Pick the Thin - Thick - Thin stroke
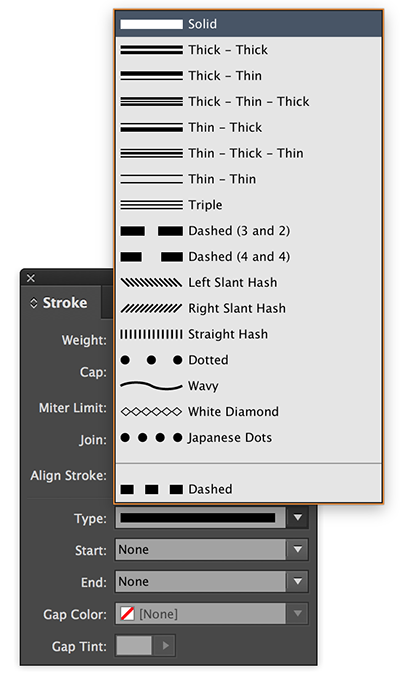The image size is (400, 683). [249, 153]
